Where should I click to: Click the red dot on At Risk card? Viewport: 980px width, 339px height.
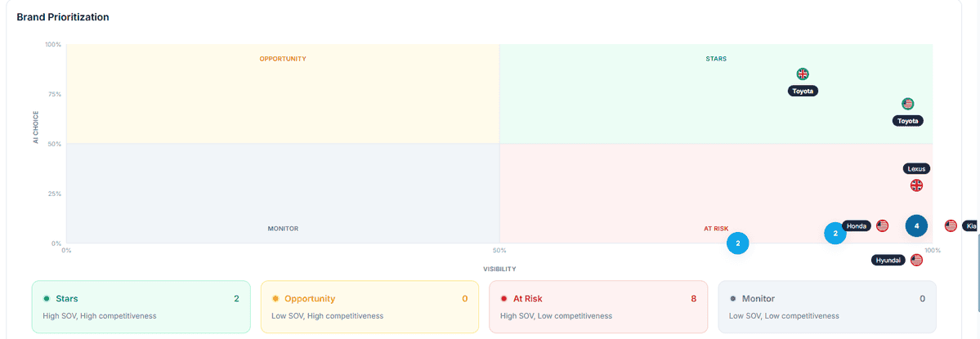pyautogui.click(x=503, y=298)
